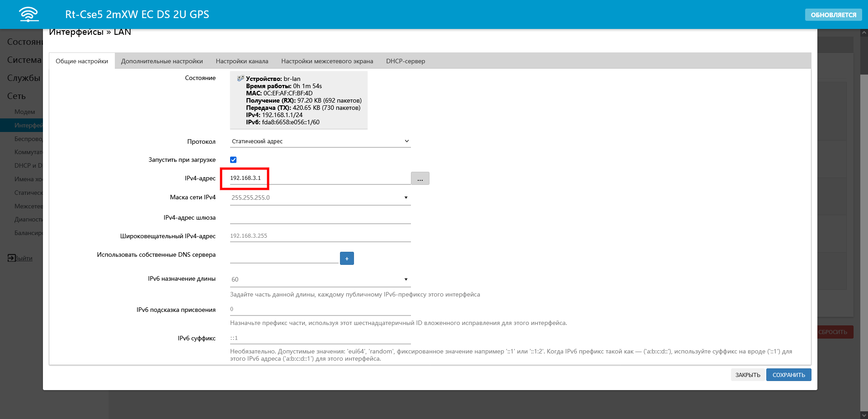
Task: Click the IPv4 address input field
Action: coord(316,178)
